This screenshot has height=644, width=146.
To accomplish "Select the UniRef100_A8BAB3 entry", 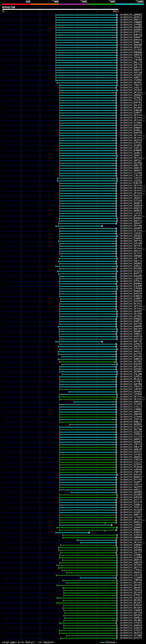I will [131, 545].
